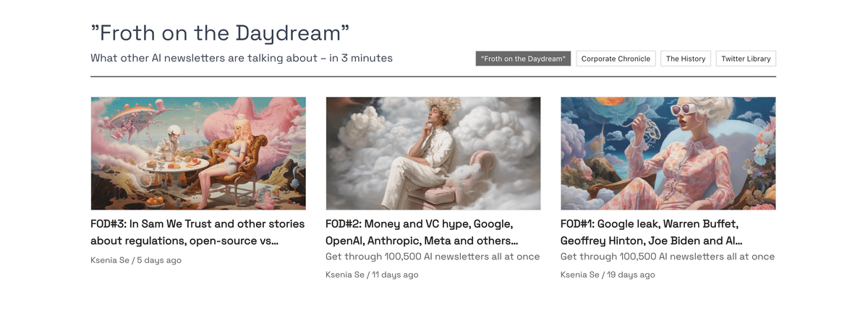The height and width of the screenshot is (310, 868).
Task: Open the FOD#1 woman with sunglasses thumbnail
Action: point(668,153)
